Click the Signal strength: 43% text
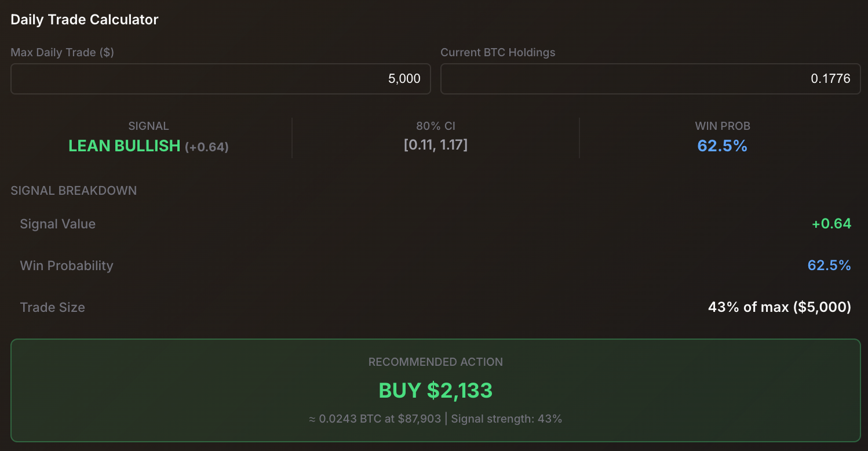This screenshot has width=868, height=451. point(506,419)
